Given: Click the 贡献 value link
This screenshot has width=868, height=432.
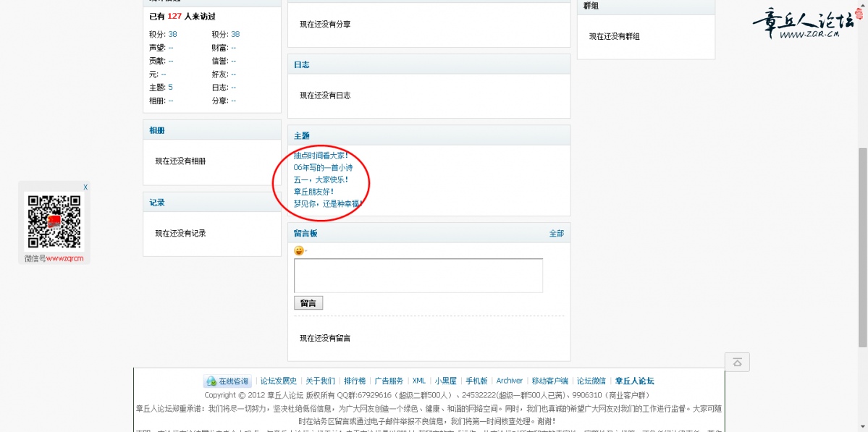Looking at the screenshot, I should pos(171,61).
